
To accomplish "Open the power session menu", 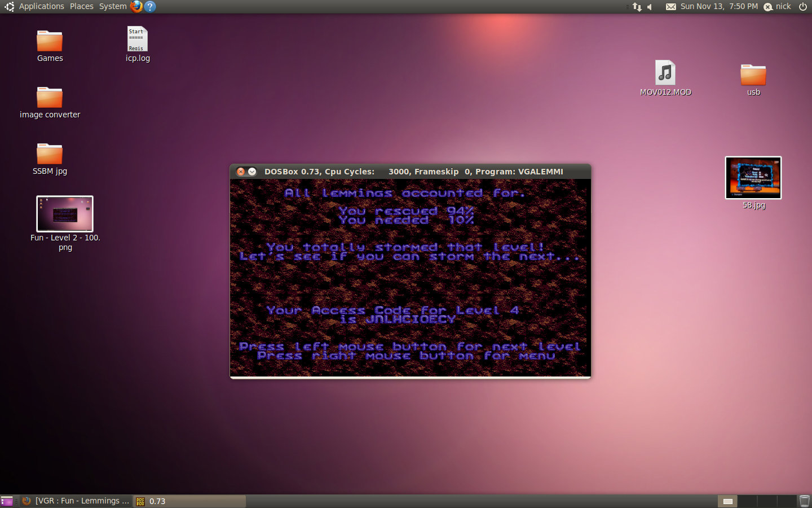I will 803,6.
